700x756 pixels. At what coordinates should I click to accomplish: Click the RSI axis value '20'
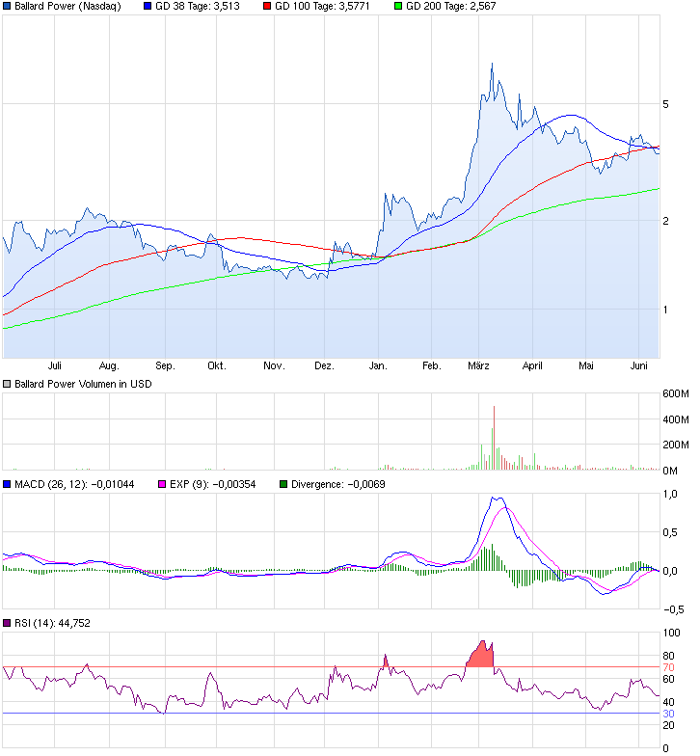[668, 725]
